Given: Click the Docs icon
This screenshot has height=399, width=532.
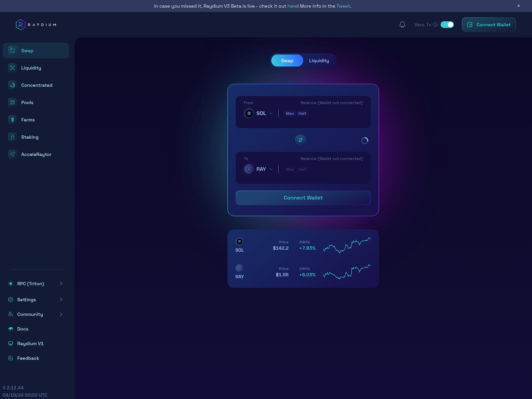Looking at the screenshot, I should [11, 329].
